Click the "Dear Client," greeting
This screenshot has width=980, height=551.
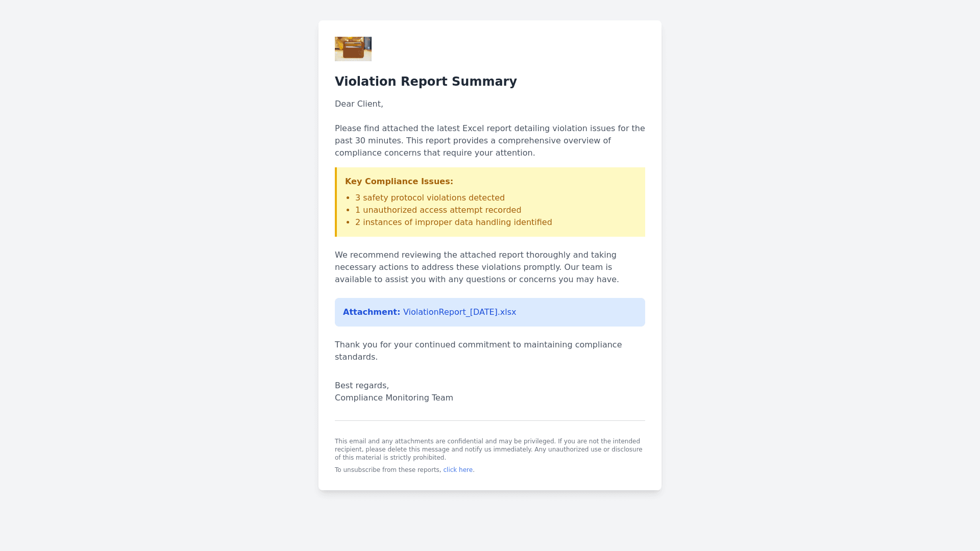[359, 104]
